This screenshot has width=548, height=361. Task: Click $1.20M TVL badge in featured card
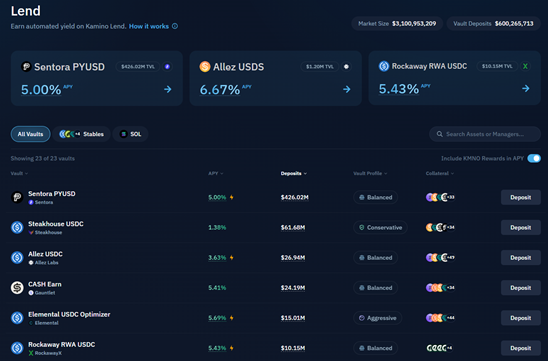tap(319, 66)
